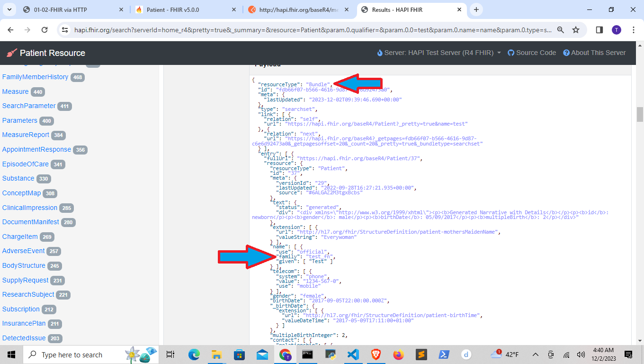The width and height of the screenshot is (644, 364).
Task: Go to SupplyRequest resource
Action: [x=26, y=280]
